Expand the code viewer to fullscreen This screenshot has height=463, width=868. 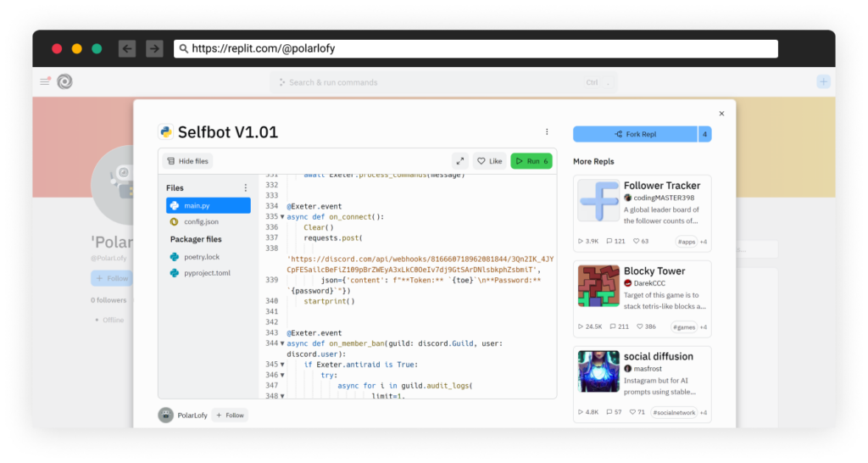tap(460, 161)
